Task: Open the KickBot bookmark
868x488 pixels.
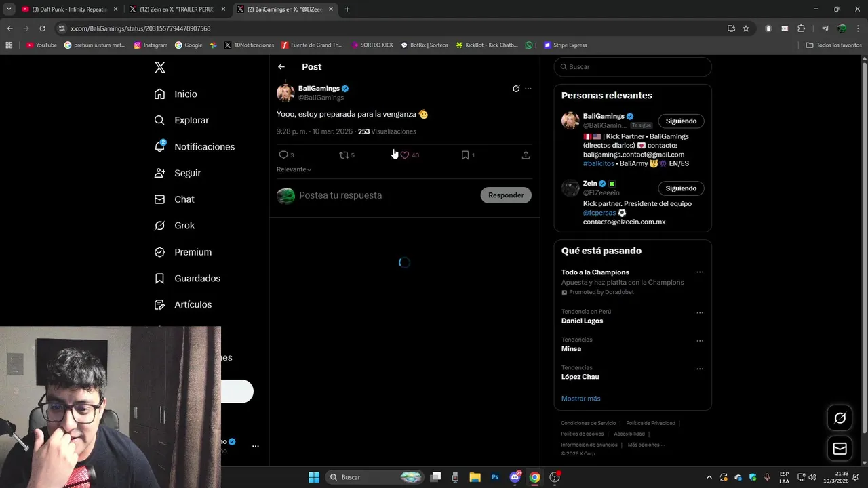Action: 487,45
